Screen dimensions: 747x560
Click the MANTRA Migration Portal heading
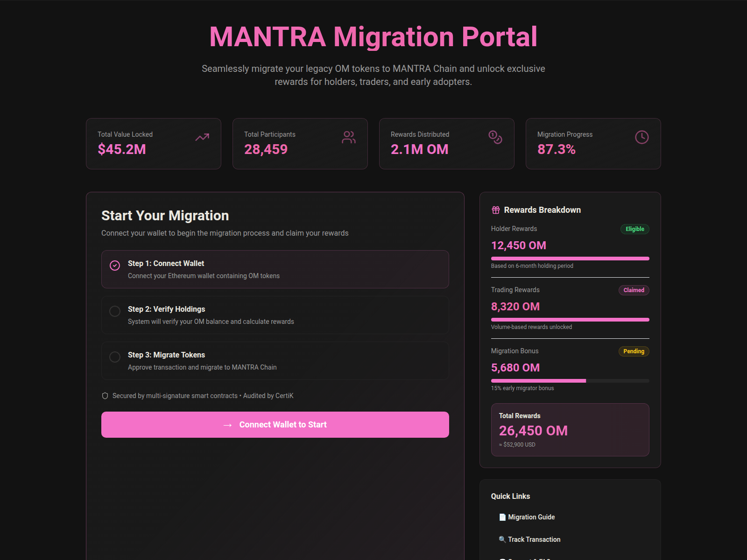[x=373, y=36]
